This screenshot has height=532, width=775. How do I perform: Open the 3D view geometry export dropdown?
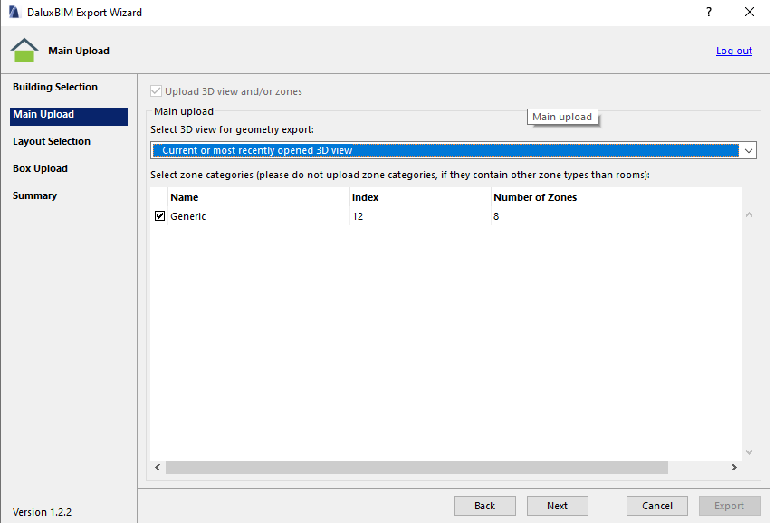(444, 150)
